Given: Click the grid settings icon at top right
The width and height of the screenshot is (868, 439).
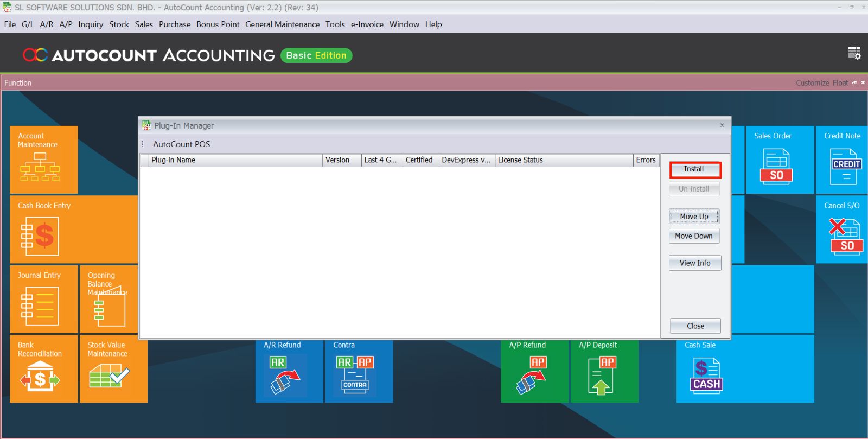Looking at the screenshot, I should (x=854, y=53).
